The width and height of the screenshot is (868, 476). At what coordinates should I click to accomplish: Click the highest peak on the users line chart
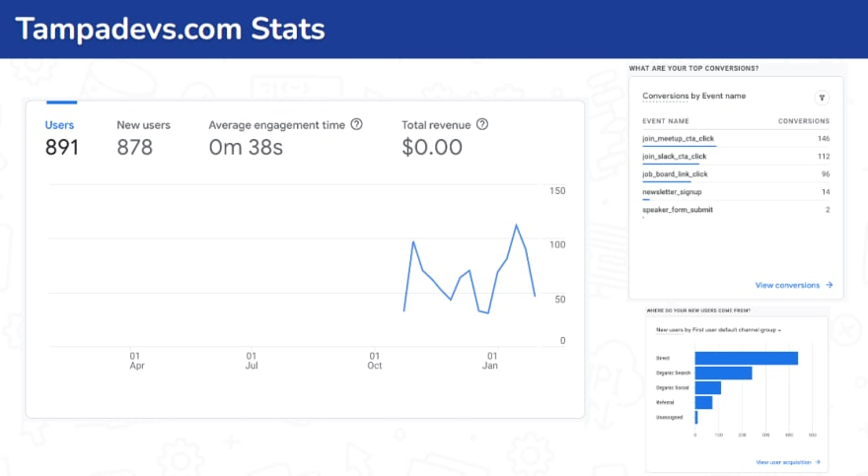(516, 226)
